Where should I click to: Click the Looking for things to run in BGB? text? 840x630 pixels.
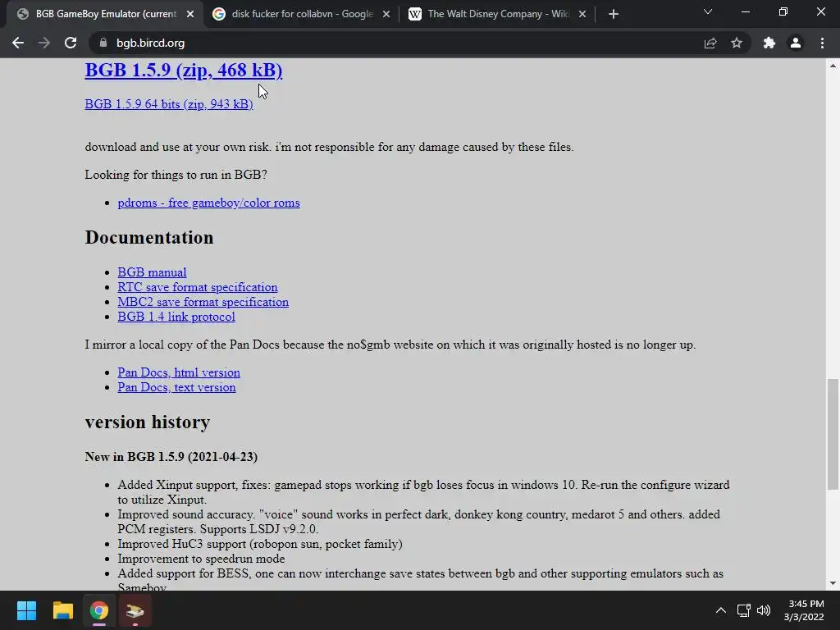(176, 175)
